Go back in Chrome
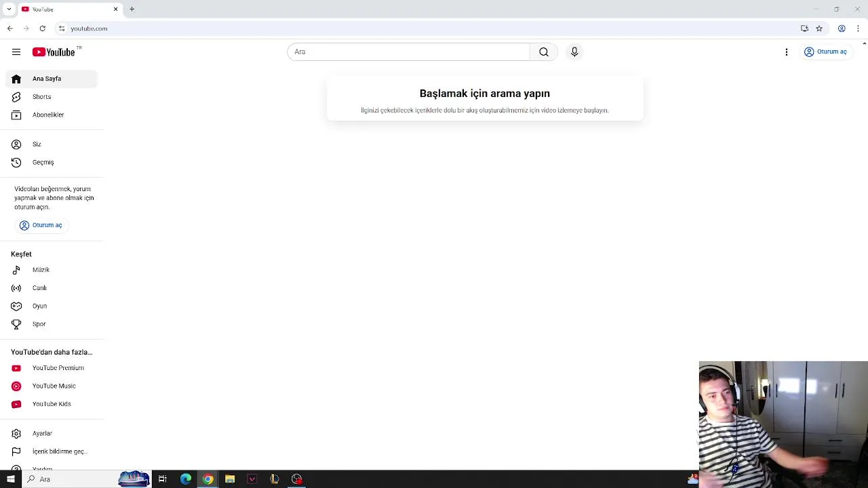Screen dimensions: 868x488 point(9,28)
